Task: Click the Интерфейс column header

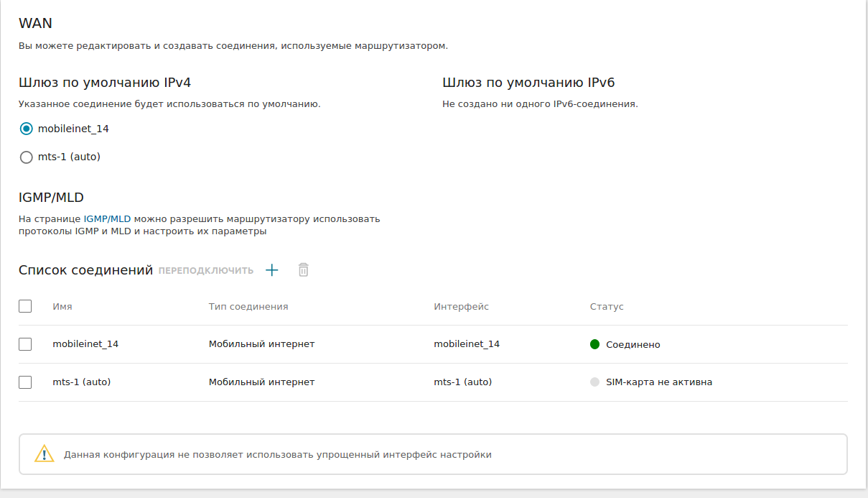Action: 461,306
